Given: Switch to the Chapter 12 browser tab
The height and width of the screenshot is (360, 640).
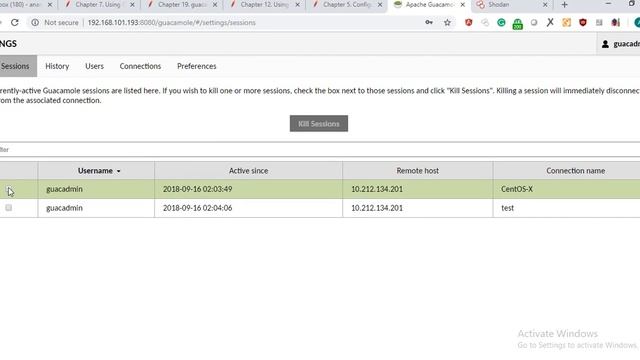Looking at the screenshot, I should point(264,5).
